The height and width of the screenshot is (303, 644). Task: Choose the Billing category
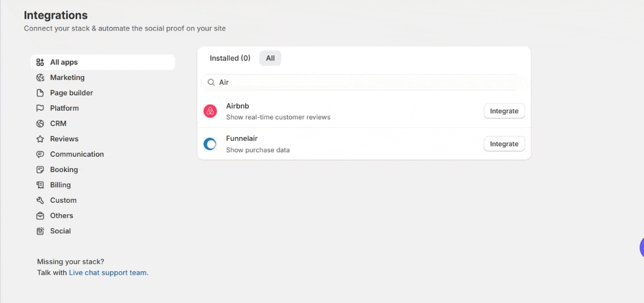(60, 185)
